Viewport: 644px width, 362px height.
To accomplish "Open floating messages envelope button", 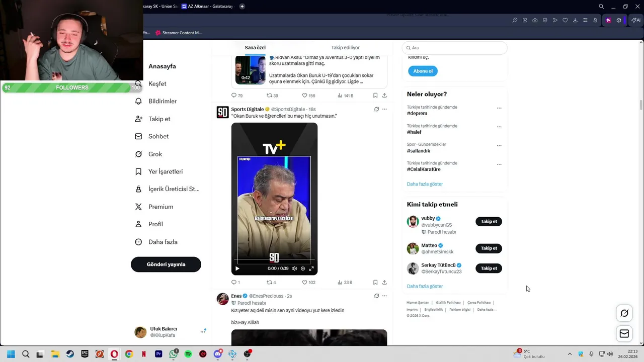I will (x=624, y=333).
